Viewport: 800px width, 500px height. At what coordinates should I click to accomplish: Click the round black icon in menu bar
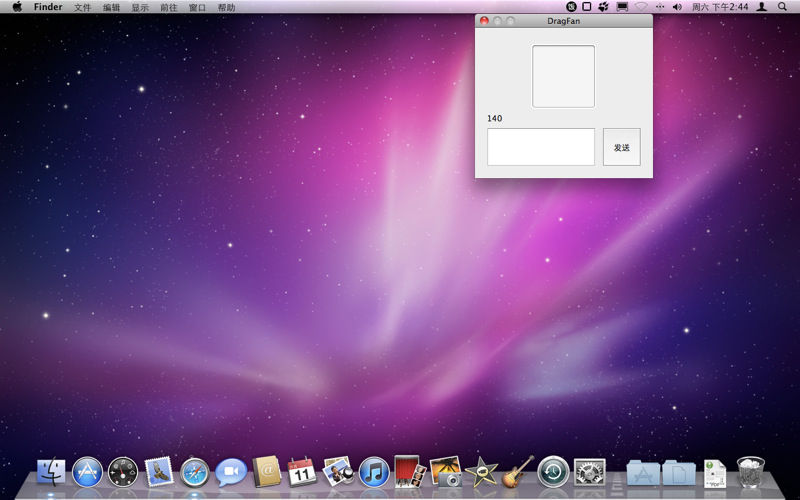[x=571, y=7]
